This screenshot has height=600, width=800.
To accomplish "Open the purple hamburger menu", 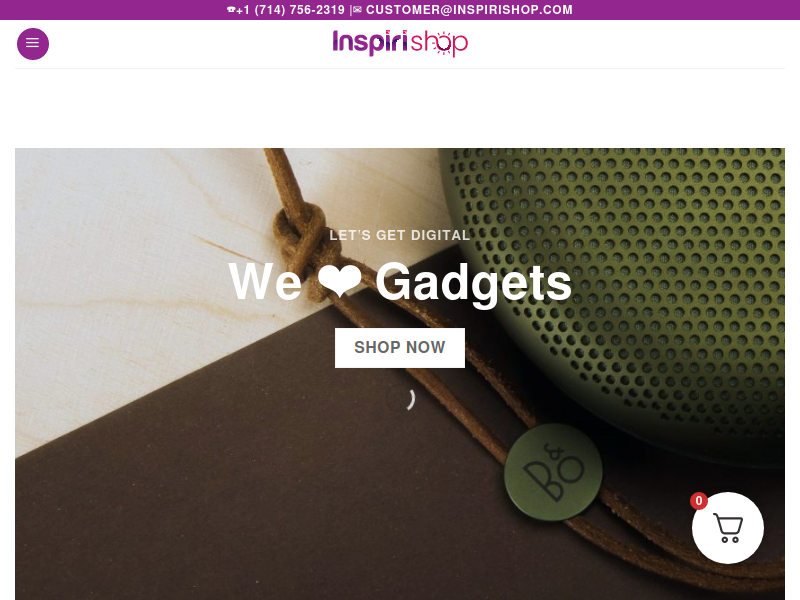I will pyautogui.click(x=33, y=44).
